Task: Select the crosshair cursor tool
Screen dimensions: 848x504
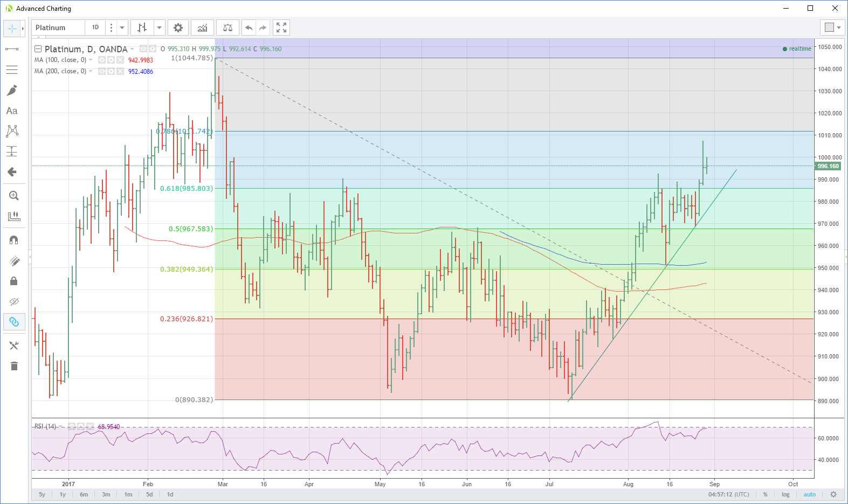Action: click(x=12, y=28)
